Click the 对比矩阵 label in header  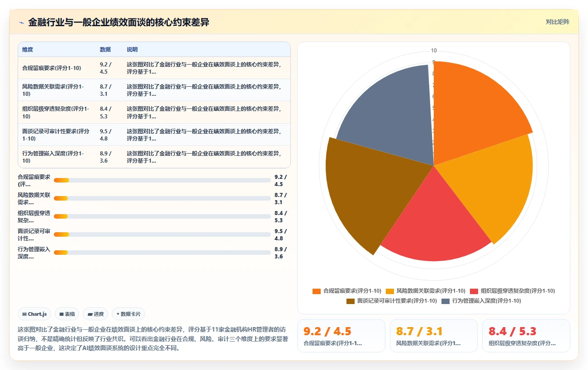[557, 22]
